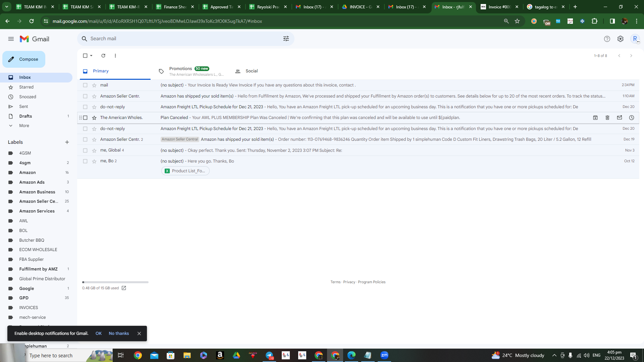Bookmark this page with star icon
644x362 pixels.
tap(517, 21)
